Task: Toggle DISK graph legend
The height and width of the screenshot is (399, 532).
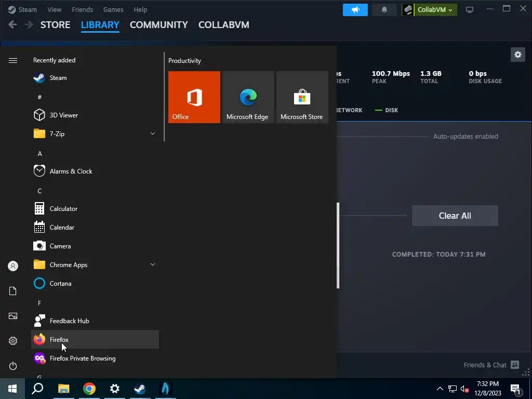Action: (387, 110)
